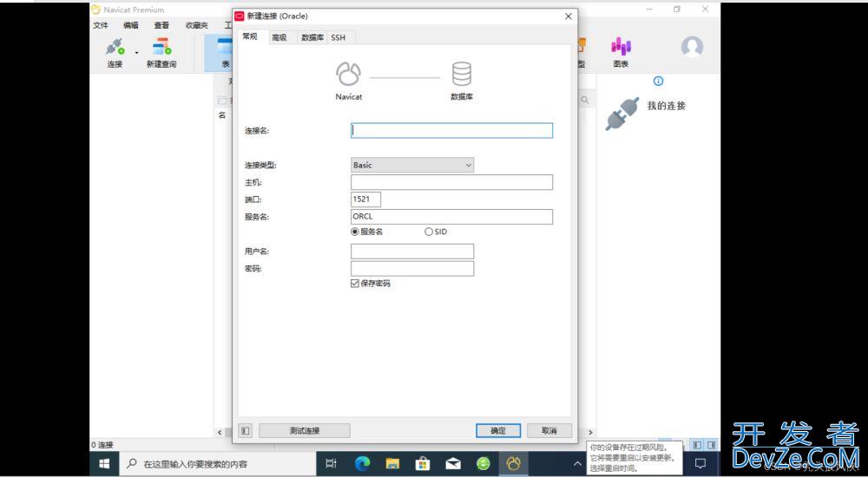Open the 查看 menu
The width and height of the screenshot is (868, 477).
(161, 25)
